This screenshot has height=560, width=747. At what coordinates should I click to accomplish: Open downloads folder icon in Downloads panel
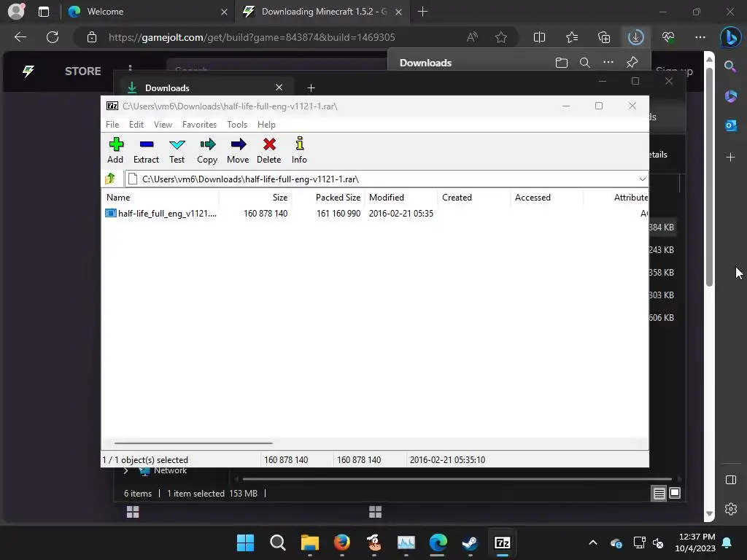point(561,63)
